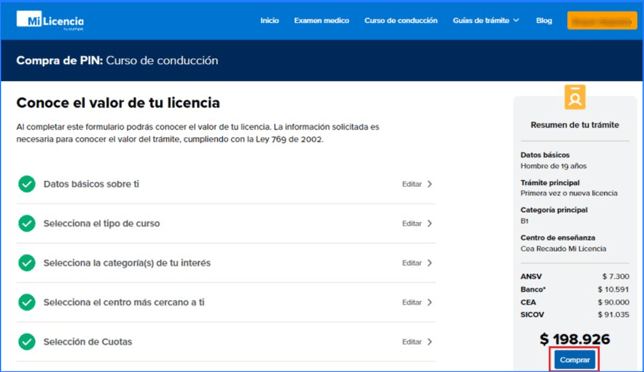The height and width of the screenshot is (372, 644).
Task: Expand chevron on Selecciona la categoría(s) row
Action: 430,263
